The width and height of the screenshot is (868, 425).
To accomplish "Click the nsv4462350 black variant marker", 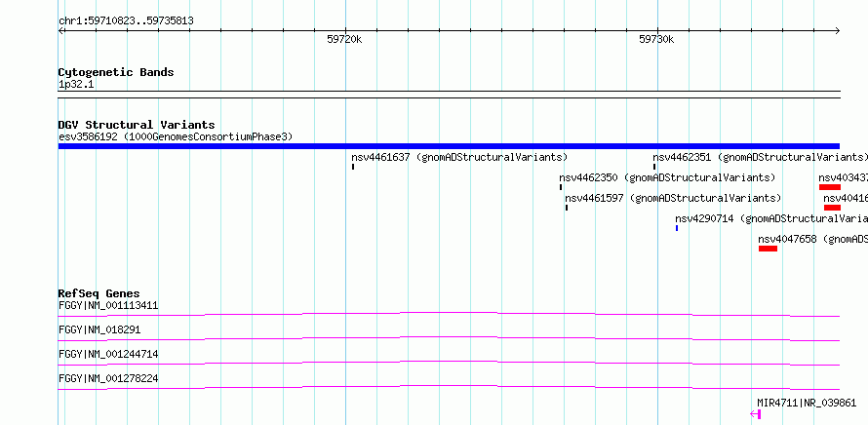I will click(x=561, y=187).
